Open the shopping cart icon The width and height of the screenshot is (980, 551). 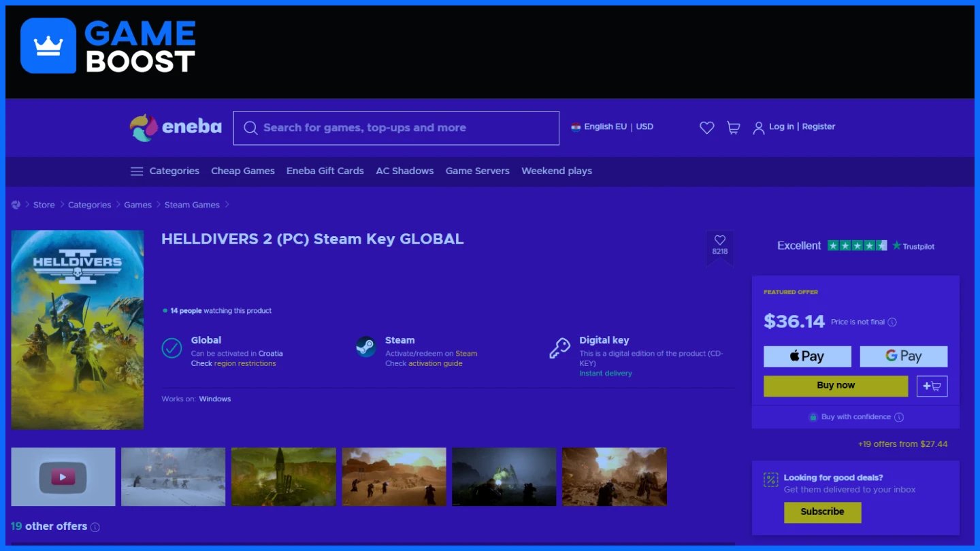coord(733,127)
